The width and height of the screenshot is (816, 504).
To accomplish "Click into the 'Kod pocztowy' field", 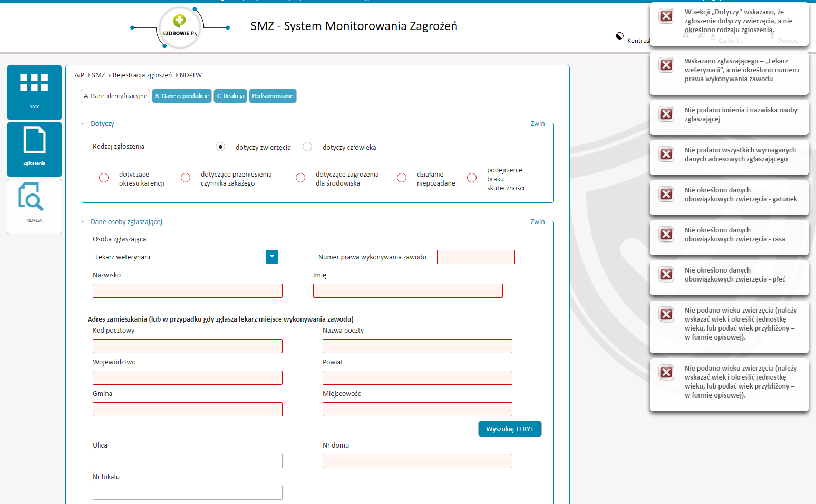I will (188, 346).
